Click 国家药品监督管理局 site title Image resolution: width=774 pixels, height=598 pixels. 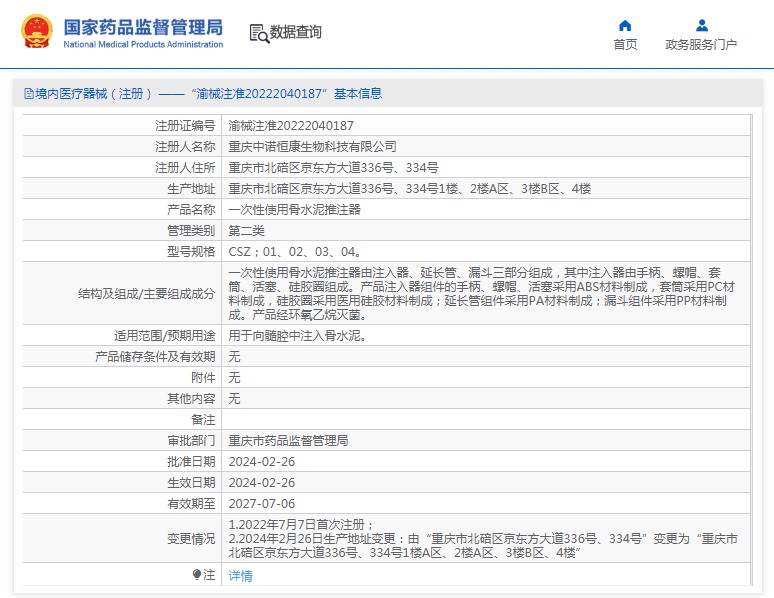coord(143,28)
